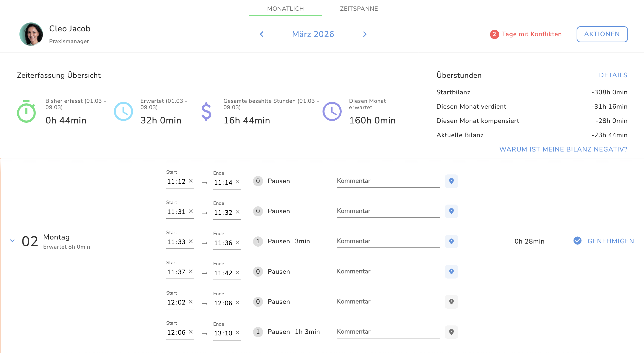Open Pausen badge on 12:06–13:10 entry
The height and width of the screenshot is (353, 644).
tap(258, 332)
